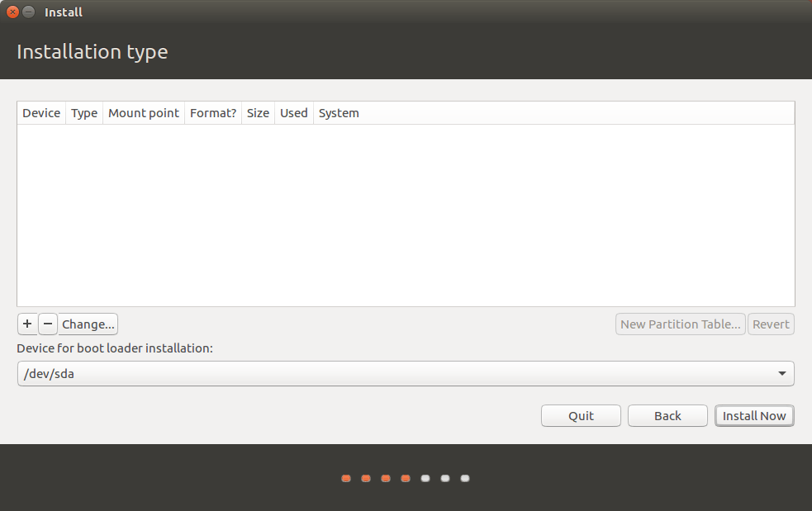Click the Format? column header
The image size is (812, 511).
click(213, 113)
